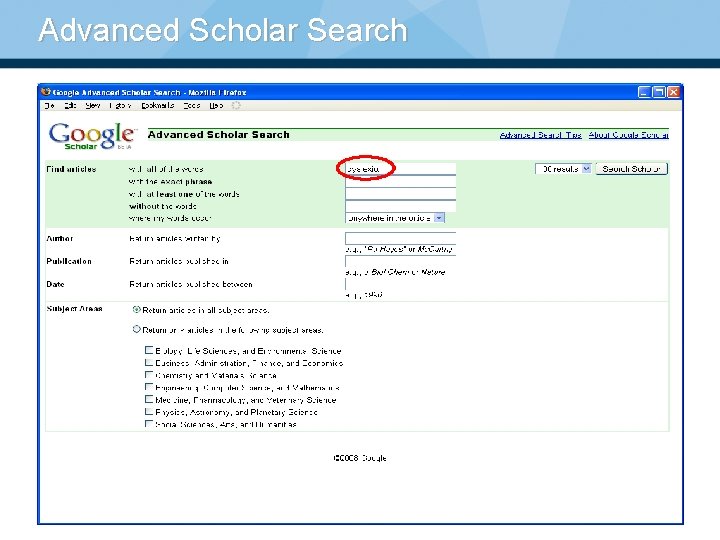Viewport: 720px width, 540px height.
Task: Check Biology, Life Sciences, and Environmental Science
Action: click(x=149, y=350)
